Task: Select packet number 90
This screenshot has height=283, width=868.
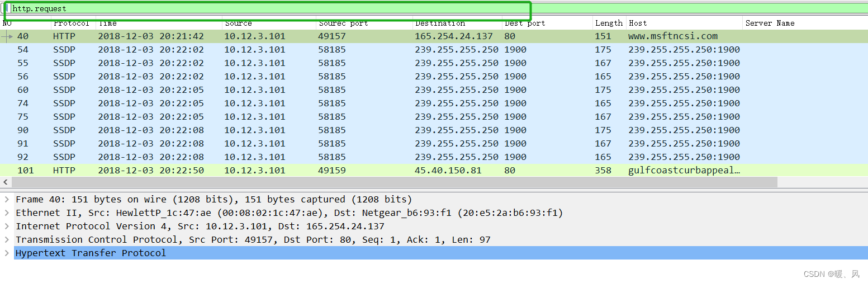Action: click(434, 130)
